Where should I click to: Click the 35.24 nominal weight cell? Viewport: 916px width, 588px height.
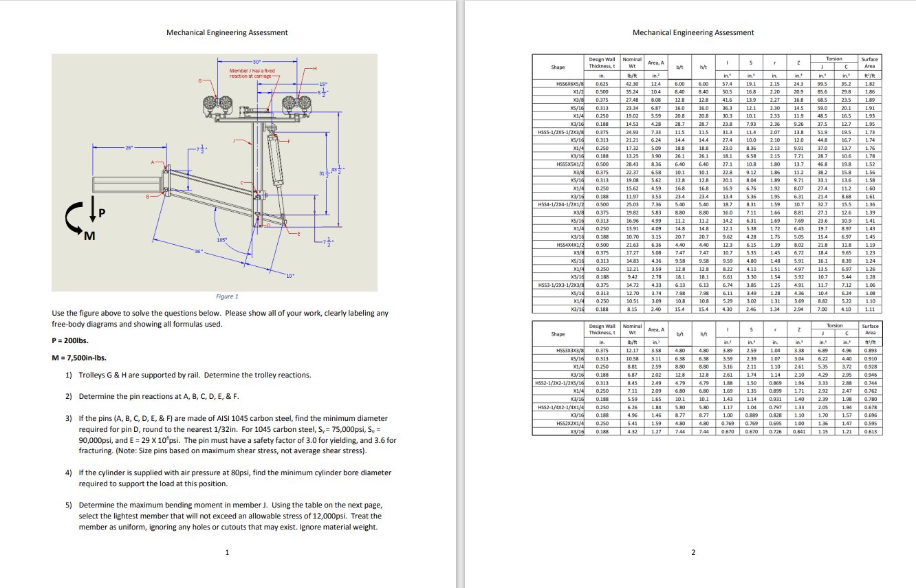pos(631,91)
